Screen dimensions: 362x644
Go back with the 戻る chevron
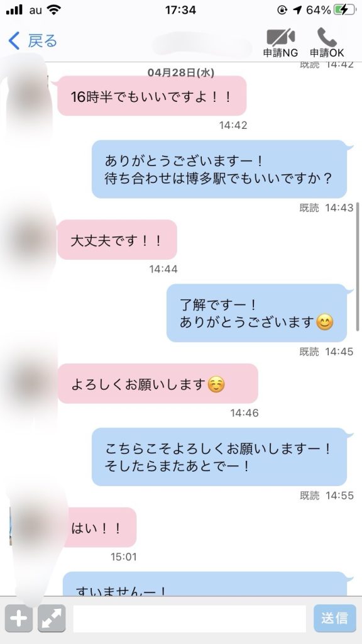pos(14,41)
